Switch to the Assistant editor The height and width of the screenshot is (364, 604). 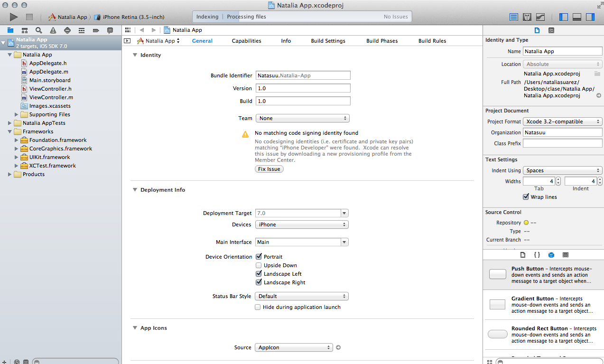(527, 17)
